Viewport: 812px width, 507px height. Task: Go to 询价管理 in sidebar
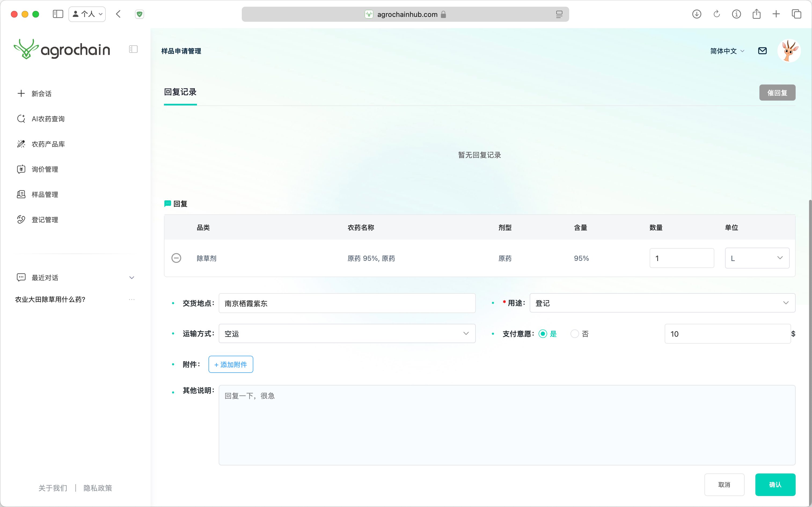[x=45, y=169]
